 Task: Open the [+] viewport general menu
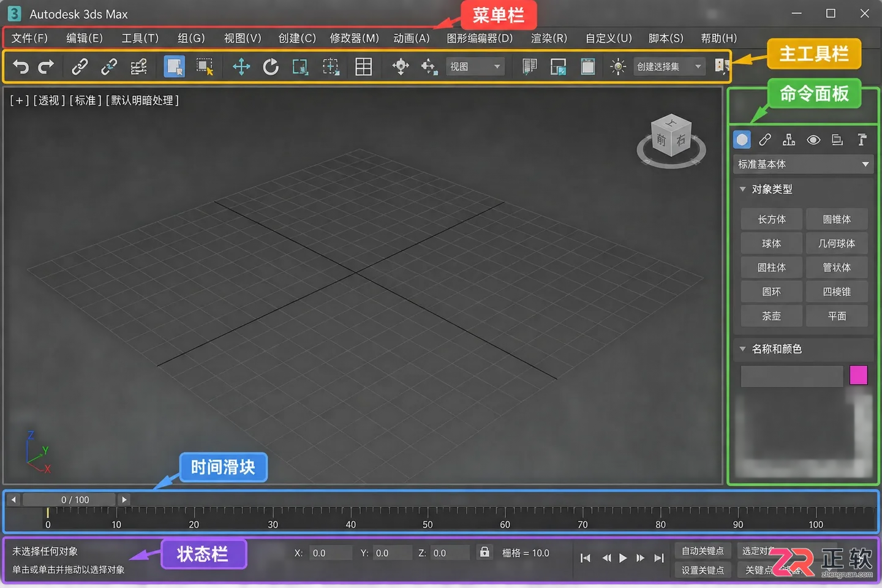click(19, 100)
